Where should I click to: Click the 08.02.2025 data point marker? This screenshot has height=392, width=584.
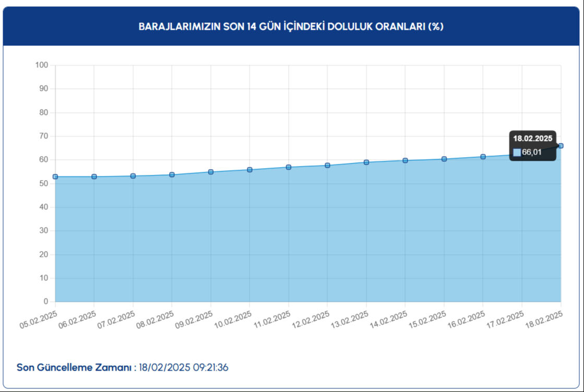171,174
